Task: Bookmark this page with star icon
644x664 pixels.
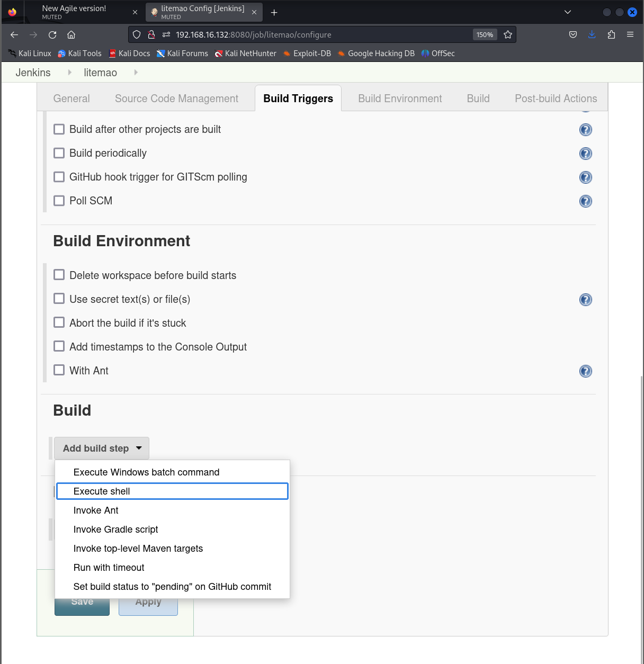Action: 508,34
